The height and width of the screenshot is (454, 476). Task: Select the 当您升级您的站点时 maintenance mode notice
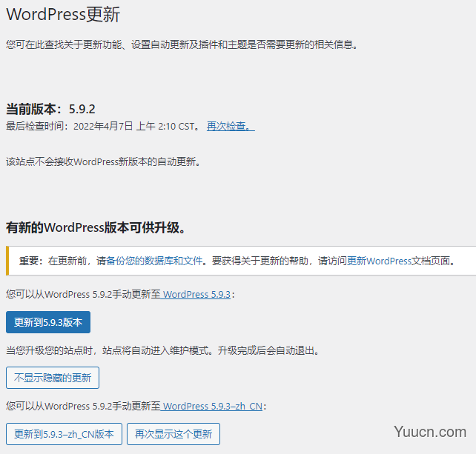[x=163, y=350]
